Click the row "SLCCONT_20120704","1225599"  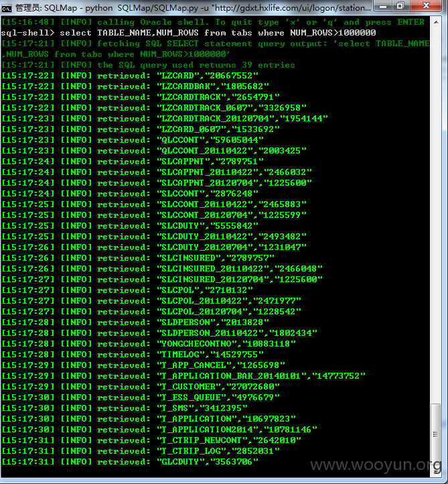(x=154, y=215)
